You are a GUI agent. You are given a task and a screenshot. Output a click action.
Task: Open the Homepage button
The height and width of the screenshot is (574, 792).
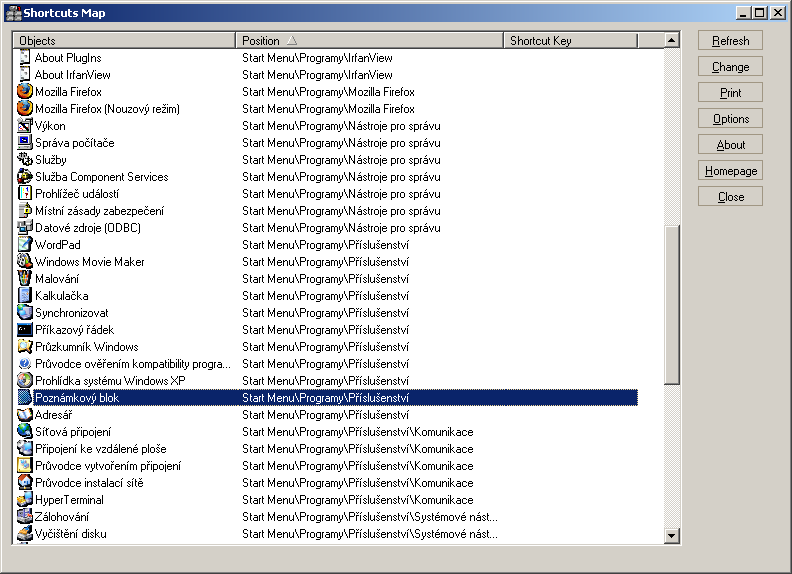(730, 170)
